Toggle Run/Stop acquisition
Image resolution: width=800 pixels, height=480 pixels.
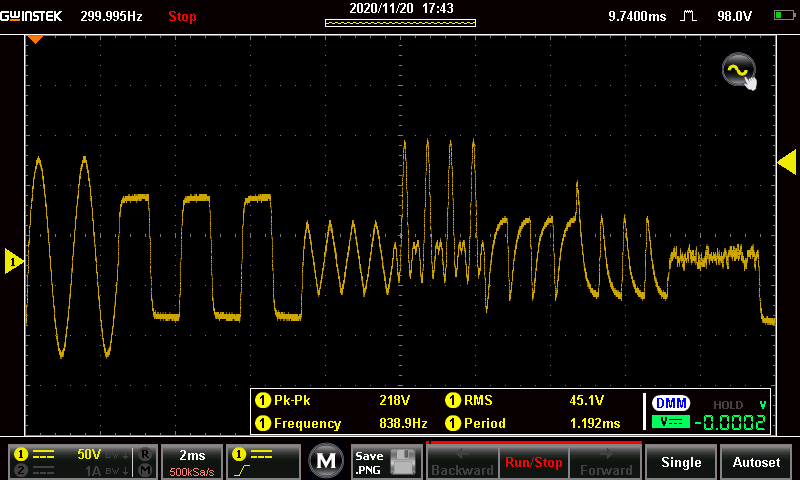(534, 462)
